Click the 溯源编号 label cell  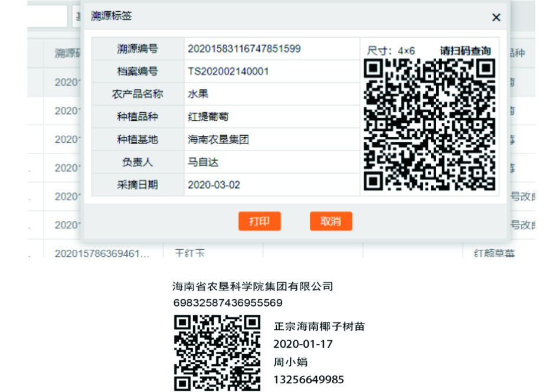tap(138, 48)
